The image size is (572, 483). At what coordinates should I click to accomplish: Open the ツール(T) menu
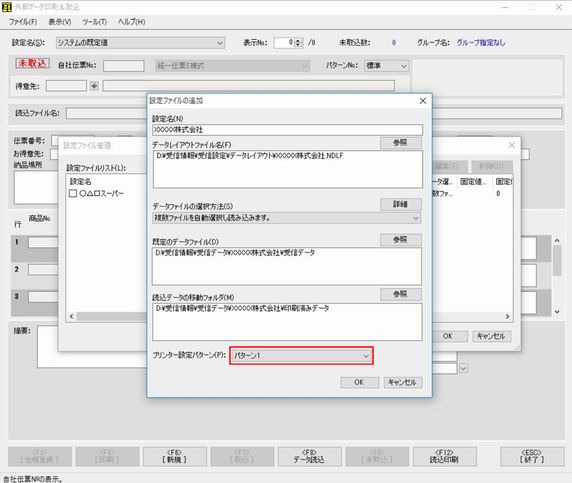pyautogui.click(x=94, y=22)
